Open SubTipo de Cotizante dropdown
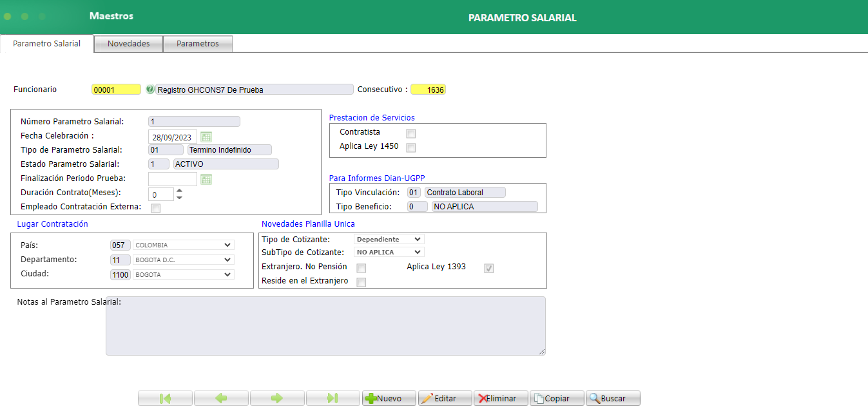Screen dimensions: 868x420 [x=389, y=252]
